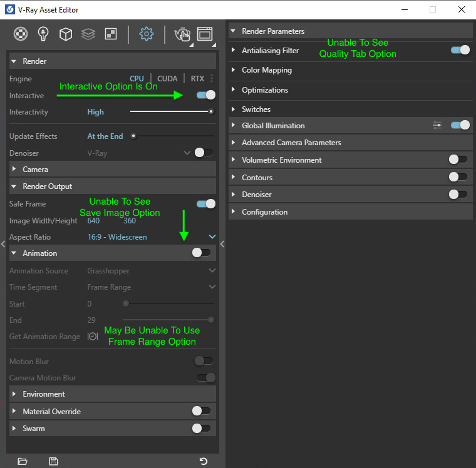This screenshot has width=476, height=468.
Task: Click the Revert to defaults arrow icon
Action: [204, 461]
